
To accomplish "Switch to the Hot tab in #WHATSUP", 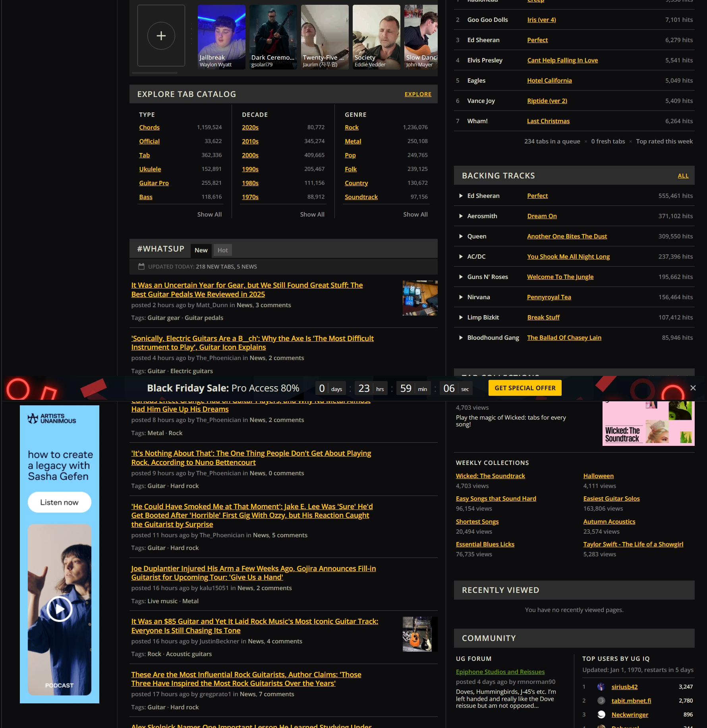I will [222, 250].
